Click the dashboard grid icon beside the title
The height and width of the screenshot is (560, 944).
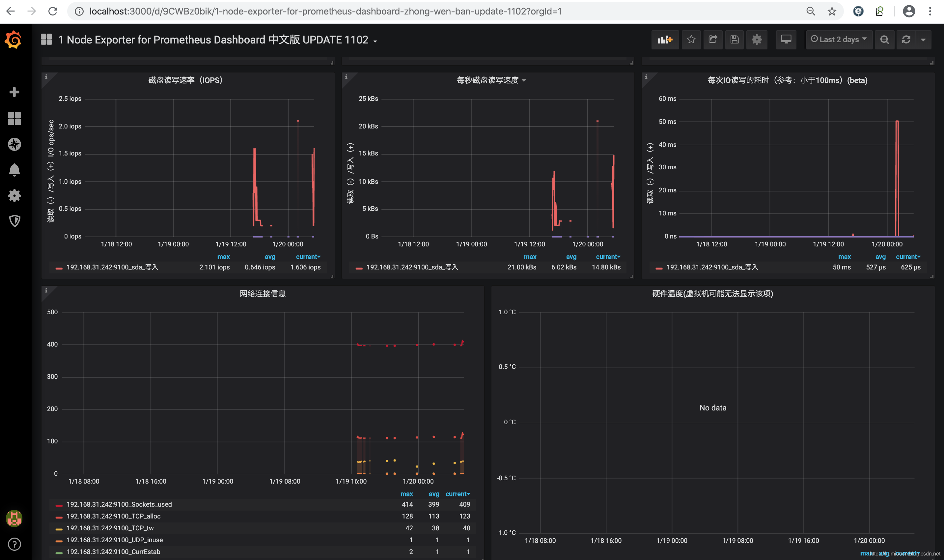click(x=46, y=39)
